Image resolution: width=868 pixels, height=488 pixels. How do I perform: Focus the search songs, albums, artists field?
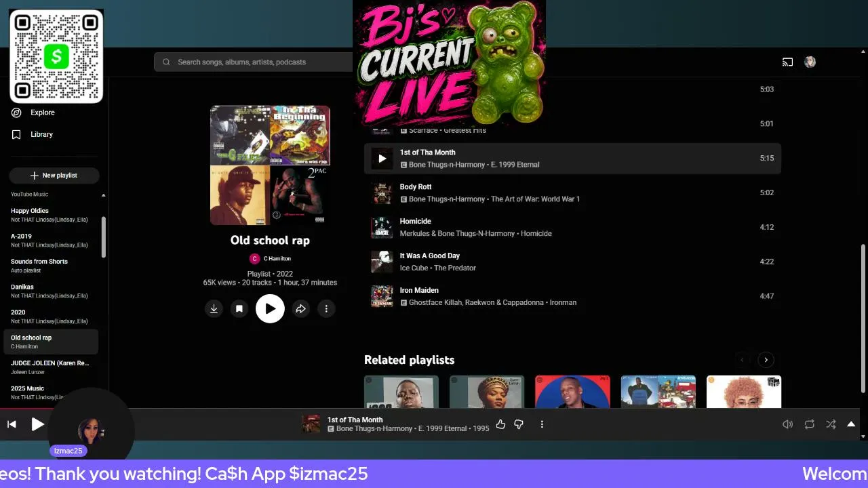point(254,62)
